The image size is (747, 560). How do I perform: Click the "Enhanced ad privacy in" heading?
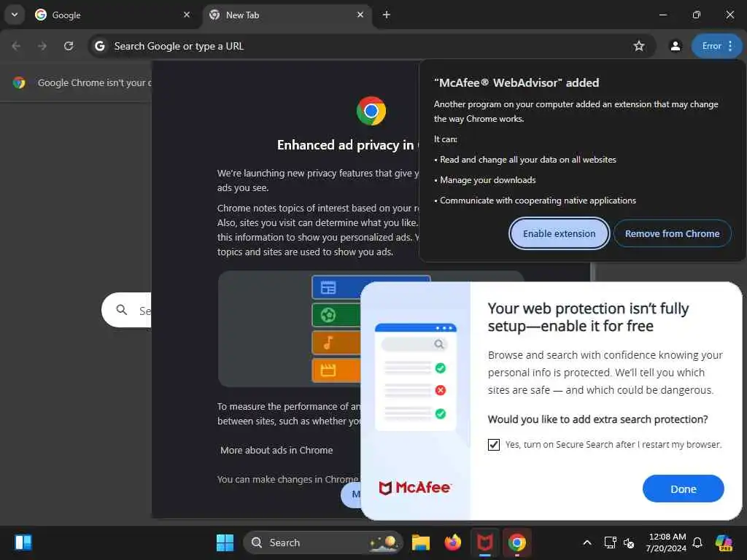(x=345, y=145)
